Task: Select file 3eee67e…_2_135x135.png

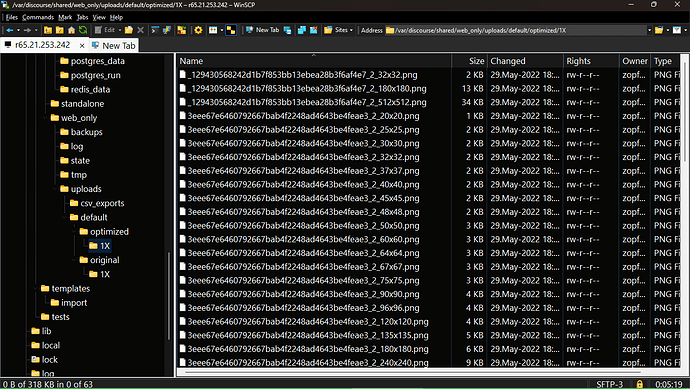Action: 304,335
